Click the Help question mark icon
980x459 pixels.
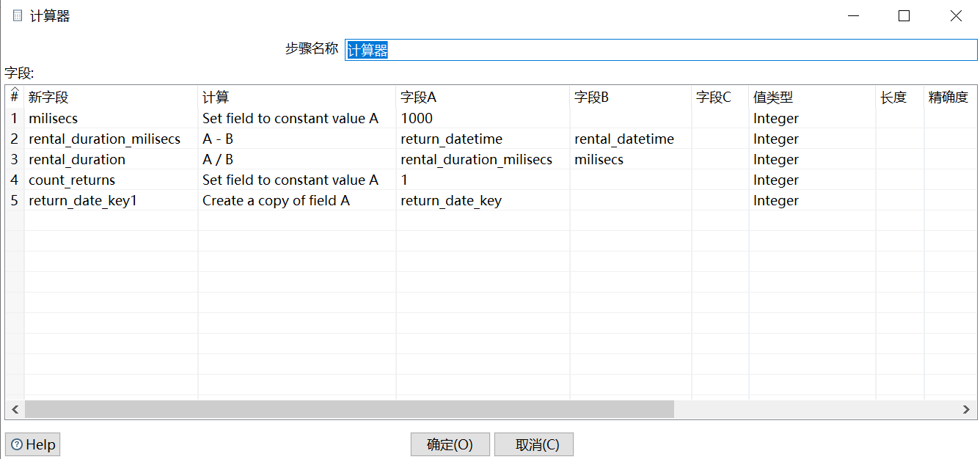[15, 444]
